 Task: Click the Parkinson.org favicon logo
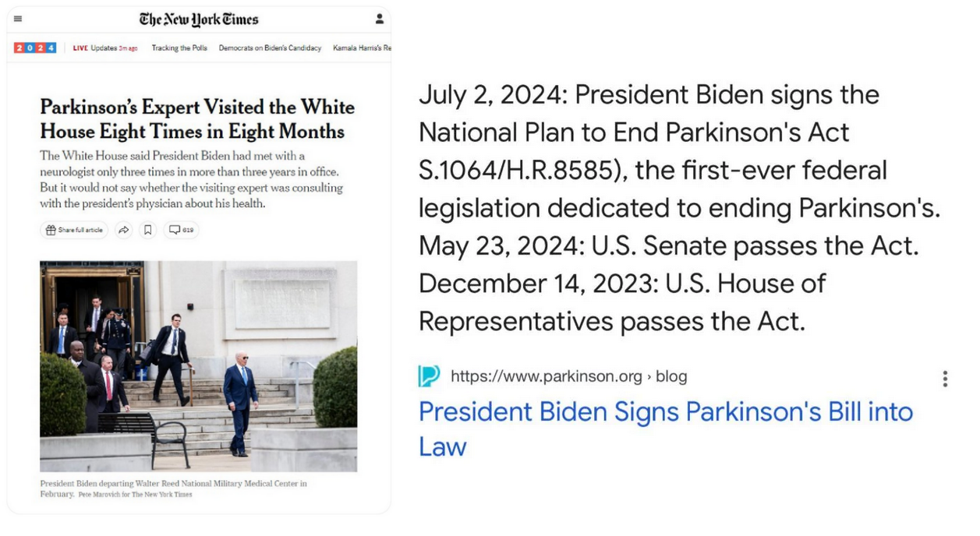coord(429,376)
